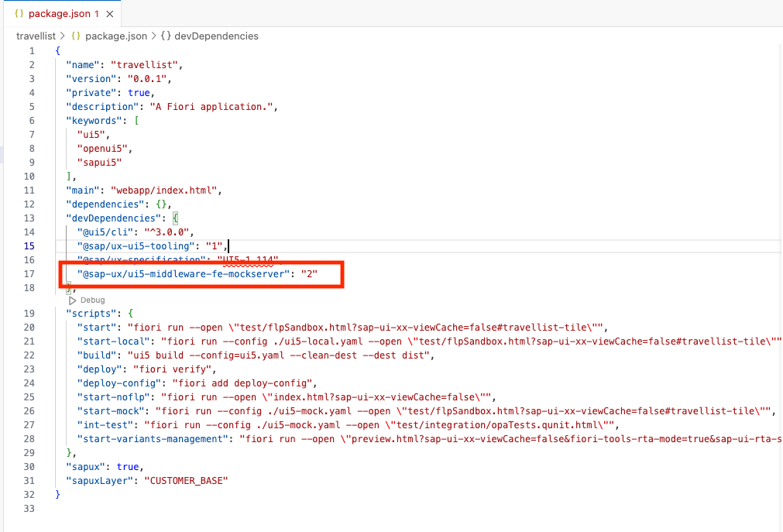Screen dimensions: 783x532
Task: Click the "start-variants-management" script key
Action: (153, 440)
